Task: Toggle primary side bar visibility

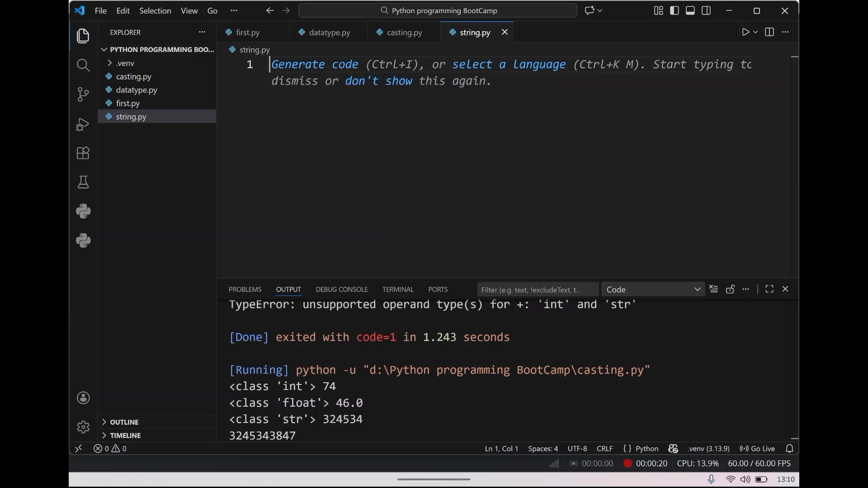Action: pyautogui.click(x=675, y=10)
